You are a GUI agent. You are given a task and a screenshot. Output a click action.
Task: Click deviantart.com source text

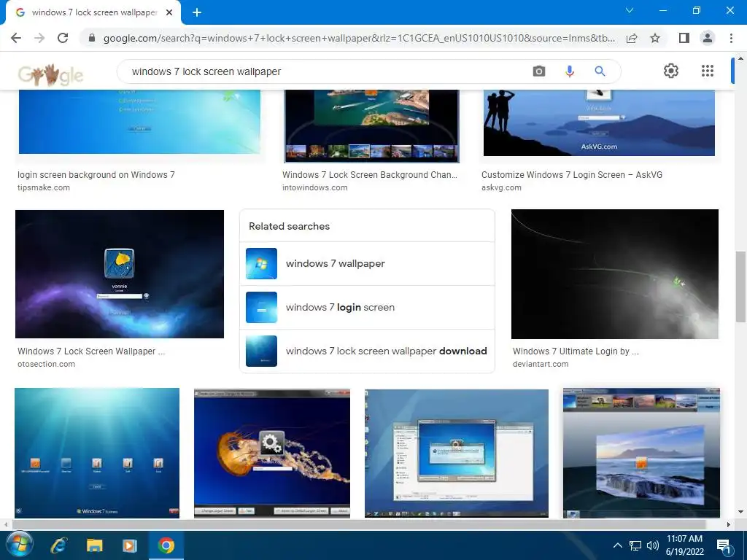tap(541, 364)
